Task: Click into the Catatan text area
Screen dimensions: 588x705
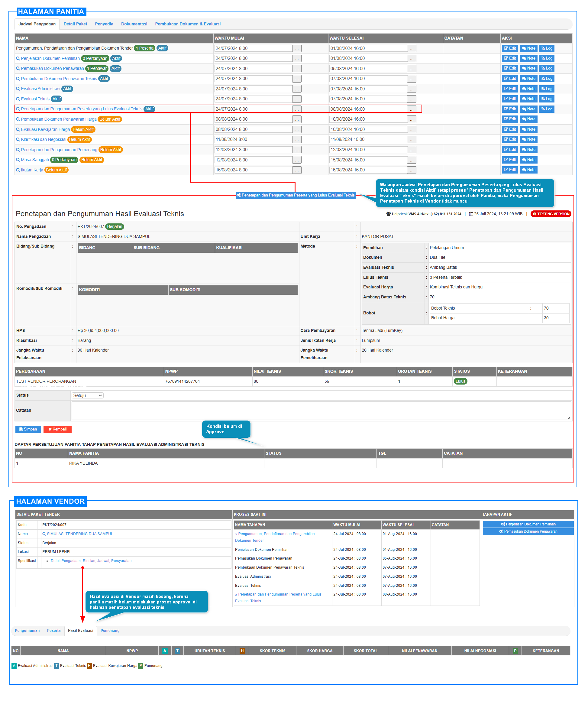Action: click(321, 411)
